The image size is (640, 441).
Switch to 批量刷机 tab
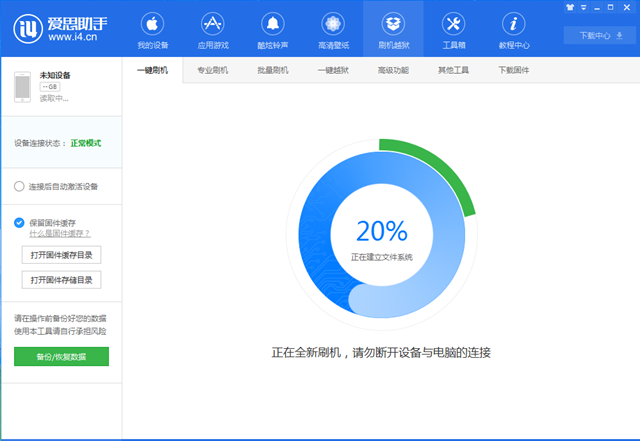(272, 70)
